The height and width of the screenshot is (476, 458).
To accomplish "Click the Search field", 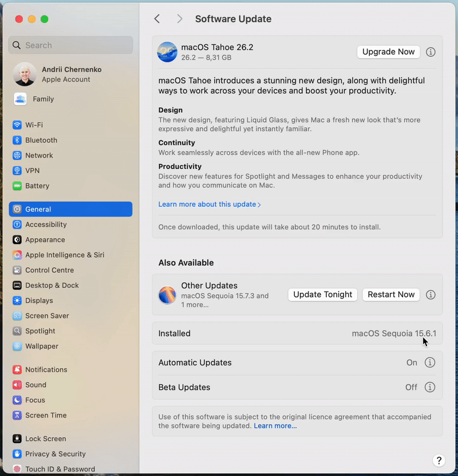I will point(70,45).
